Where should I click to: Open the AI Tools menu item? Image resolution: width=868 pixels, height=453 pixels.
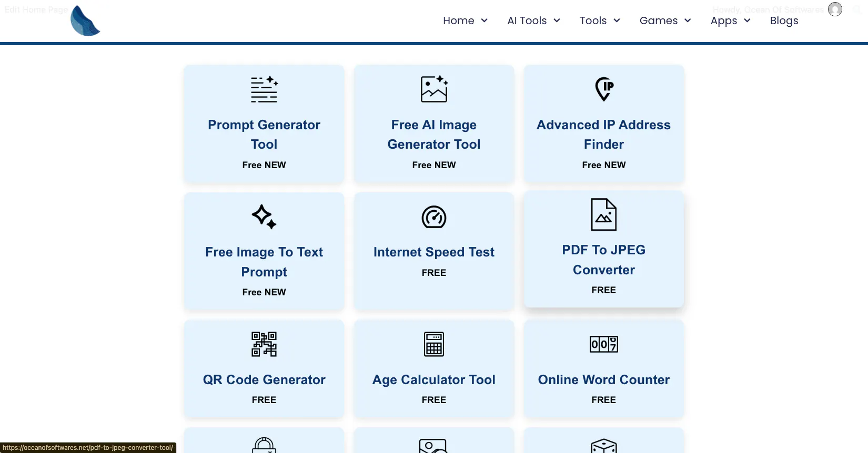pos(527,20)
